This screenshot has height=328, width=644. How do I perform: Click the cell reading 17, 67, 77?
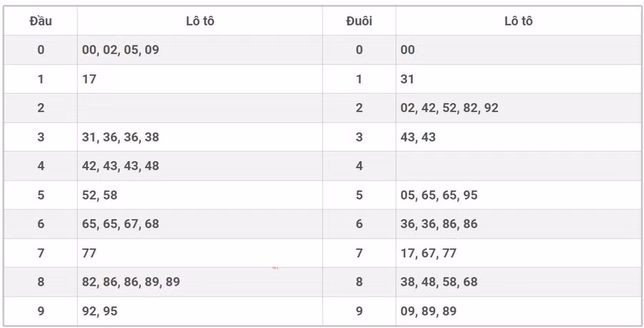point(428,253)
